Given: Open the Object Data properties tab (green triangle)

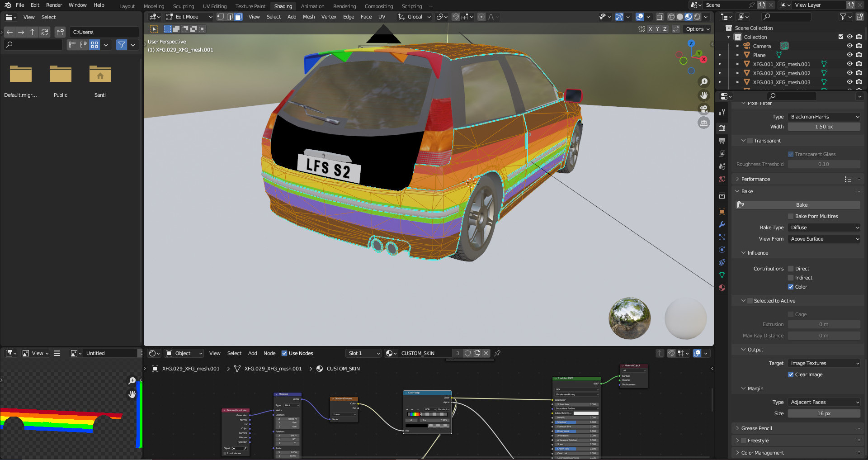Looking at the screenshot, I should click(722, 275).
